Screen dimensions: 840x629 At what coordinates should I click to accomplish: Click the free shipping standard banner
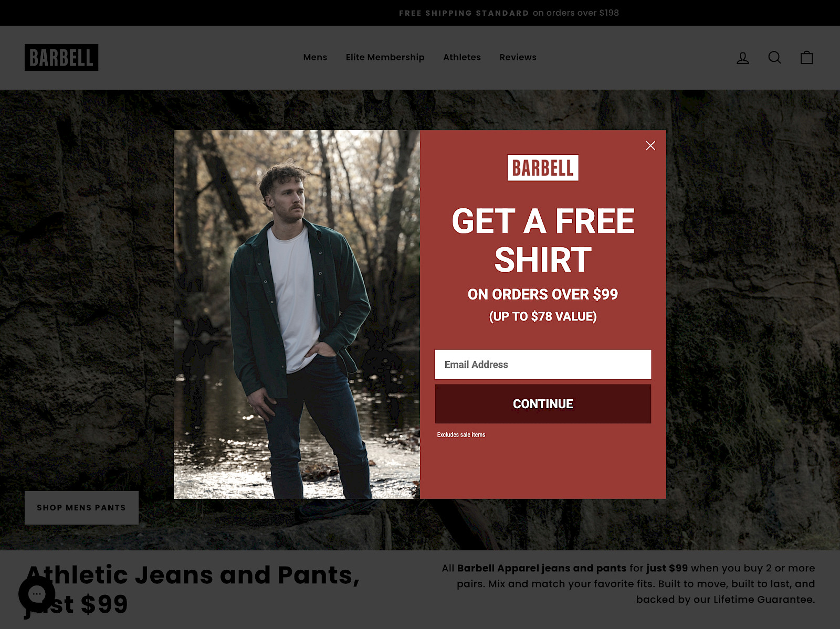pos(509,13)
